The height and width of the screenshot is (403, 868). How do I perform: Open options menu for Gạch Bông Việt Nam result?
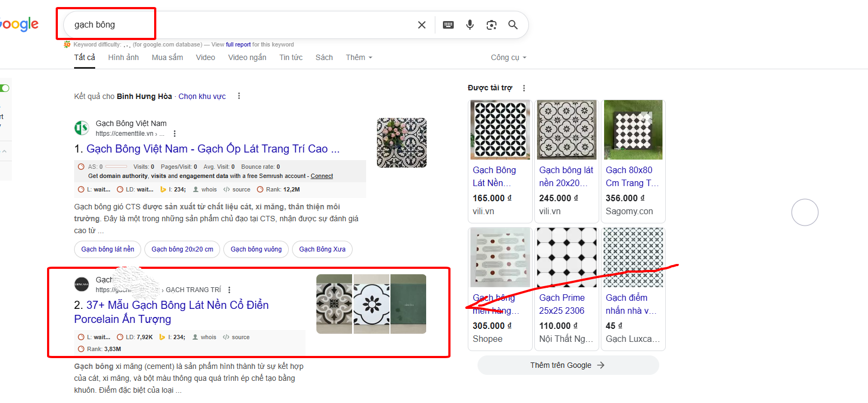click(x=174, y=134)
